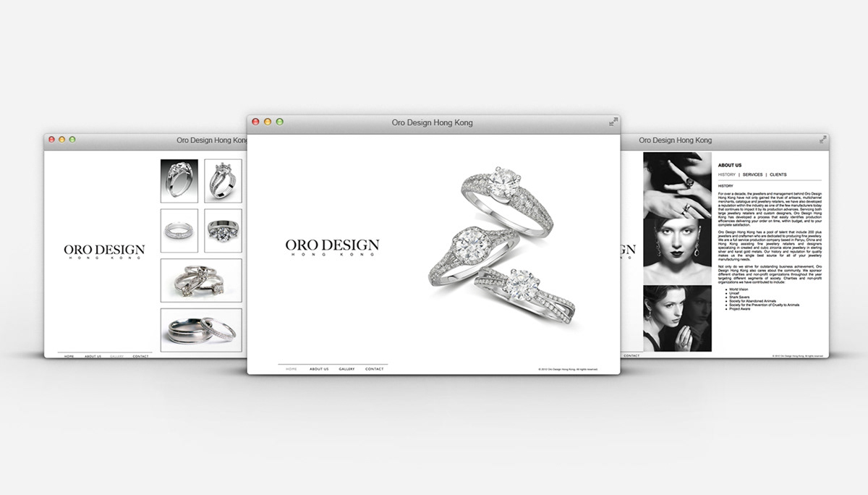Click left window title 'Oro Design Hong Kon'
The height and width of the screenshot is (495, 868).
[x=212, y=140]
